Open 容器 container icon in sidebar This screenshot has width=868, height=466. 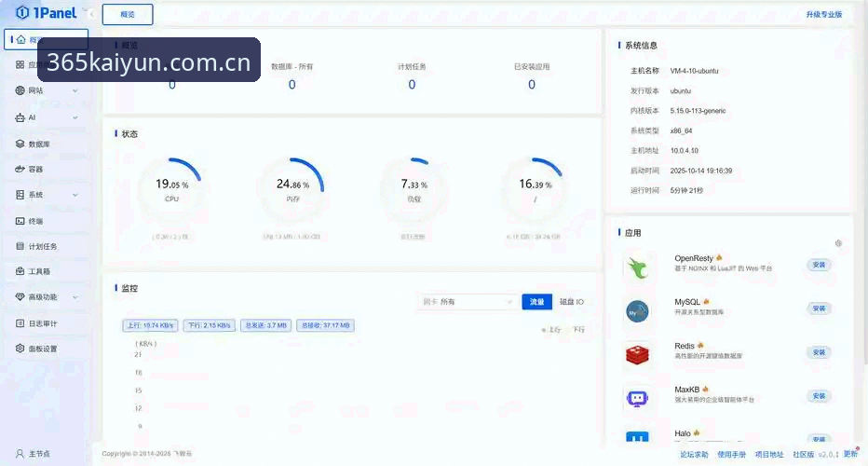click(x=20, y=169)
